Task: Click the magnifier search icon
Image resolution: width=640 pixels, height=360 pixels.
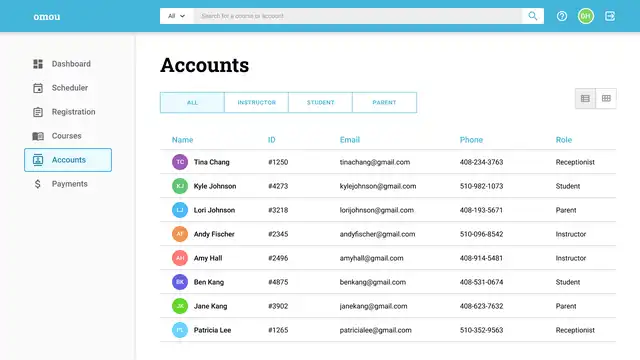Action: 533,16
